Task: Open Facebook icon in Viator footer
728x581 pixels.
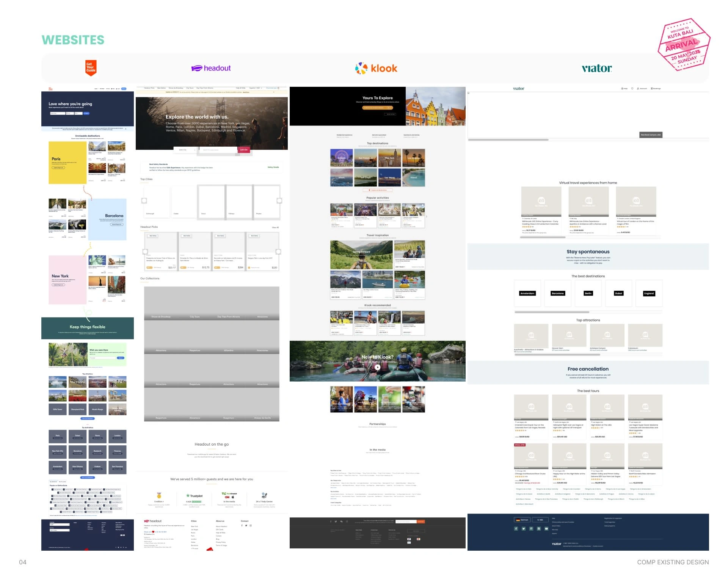Action: pos(516,529)
